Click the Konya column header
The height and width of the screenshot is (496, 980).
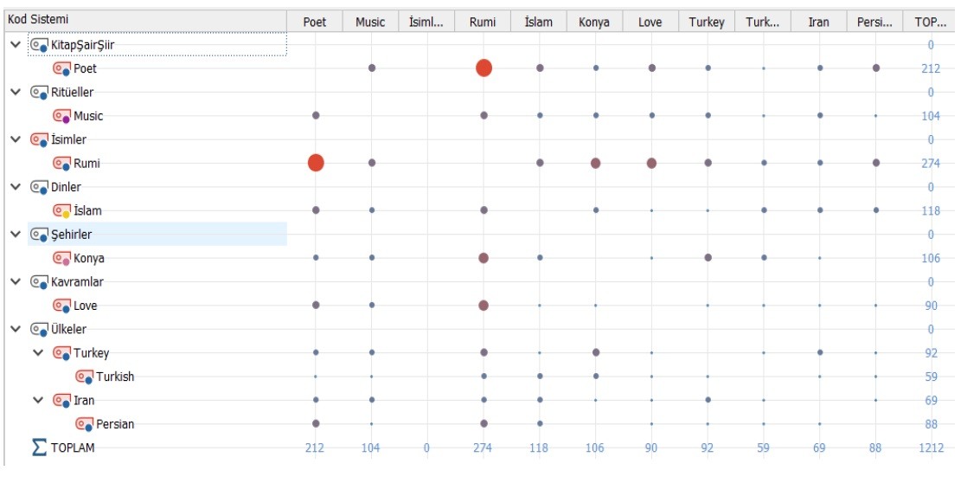point(593,22)
